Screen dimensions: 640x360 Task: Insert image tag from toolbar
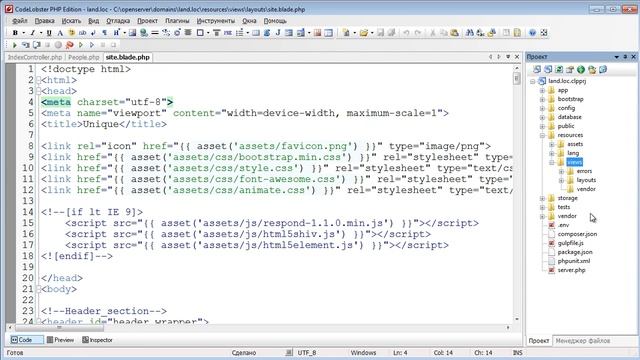[x=132, y=33]
